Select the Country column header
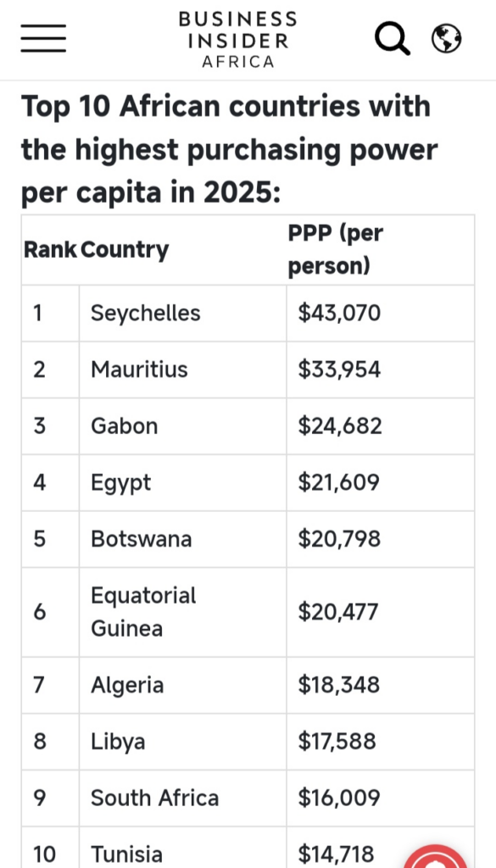 pos(125,250)
